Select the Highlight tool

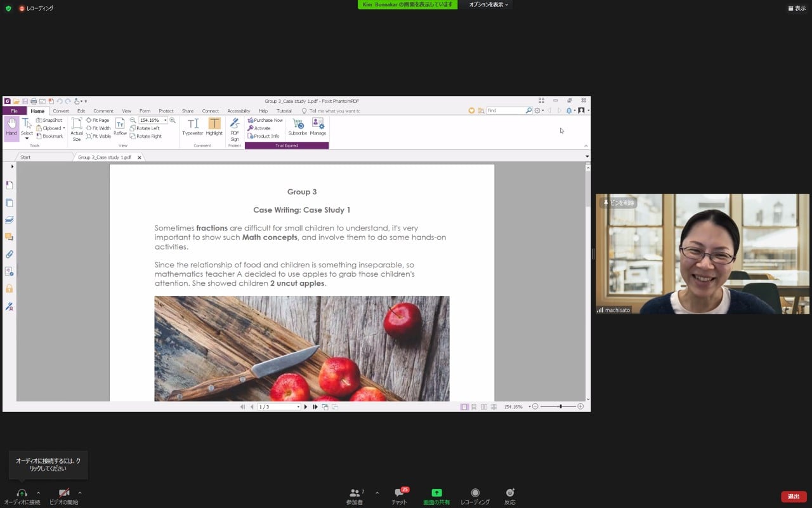[214, 126]
